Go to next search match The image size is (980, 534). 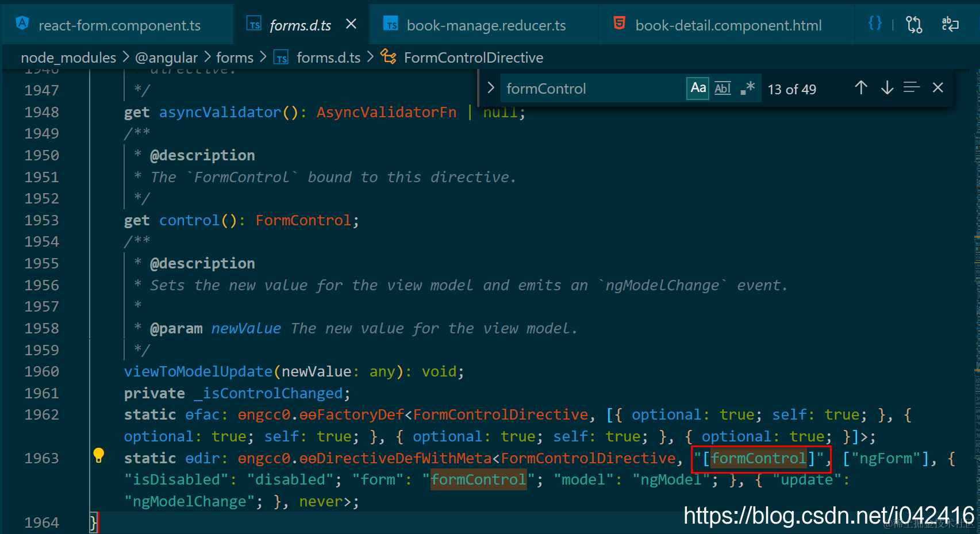(887, 87)
